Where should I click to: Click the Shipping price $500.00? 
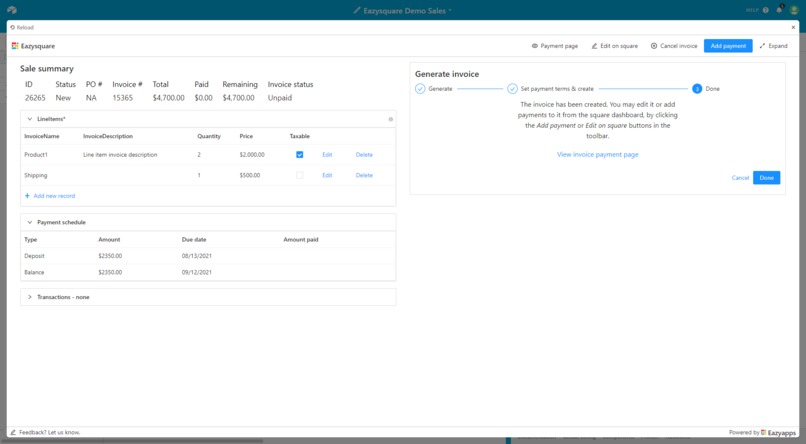click(x=250, y=175)
